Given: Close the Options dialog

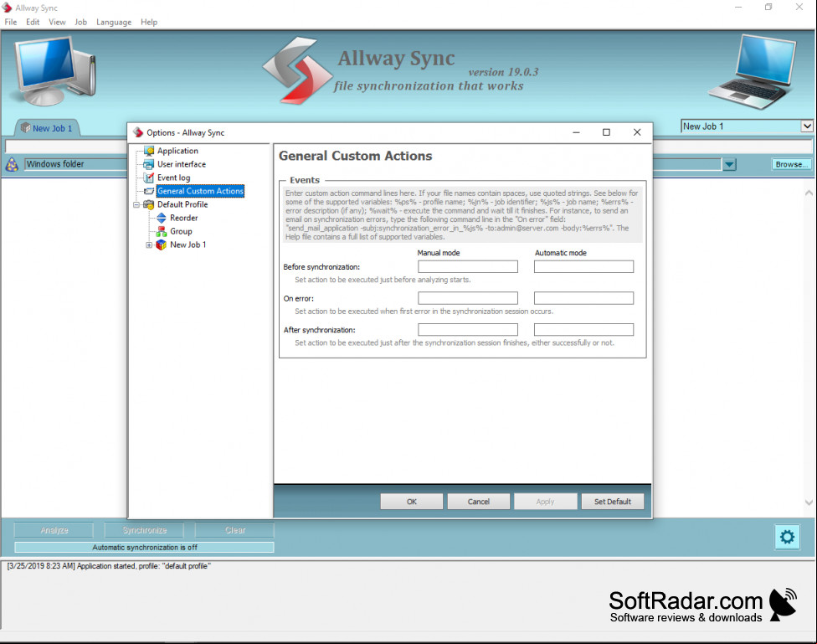Looking at the screenshot, I should coord(637,132).
